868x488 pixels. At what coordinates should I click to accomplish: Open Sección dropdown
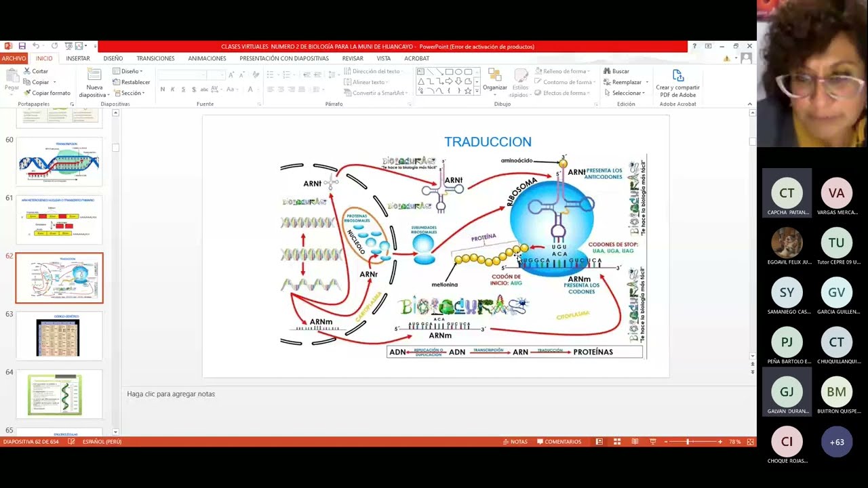(x=129, y=93)
